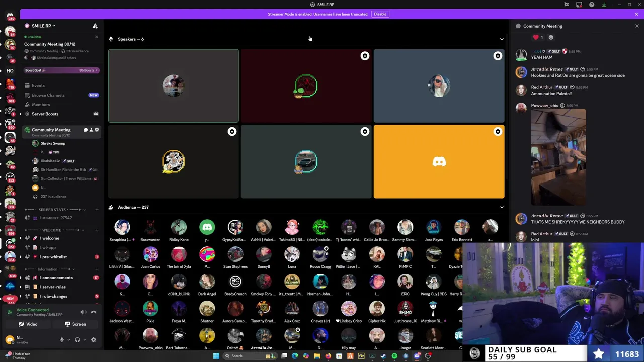
Task: Open Steam from the taskbar
Action: [383, 356]
